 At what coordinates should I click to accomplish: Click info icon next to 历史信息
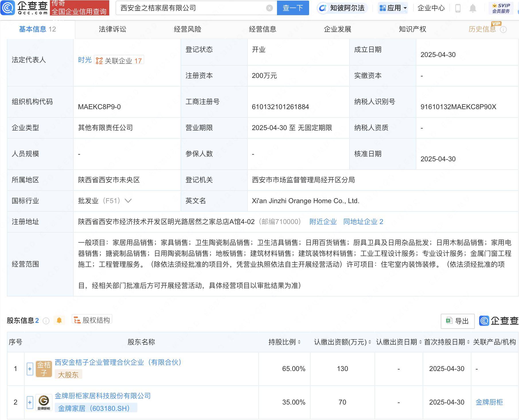[x=503, y=29]
